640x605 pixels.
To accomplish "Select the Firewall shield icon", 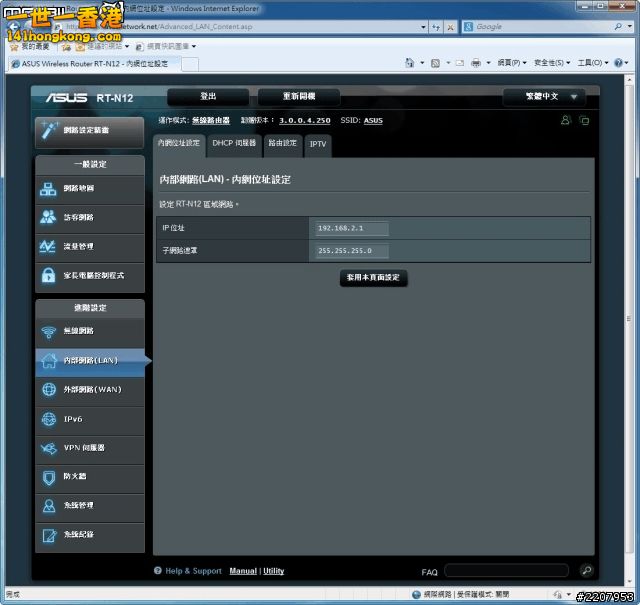I will click(x=48, y=477).
